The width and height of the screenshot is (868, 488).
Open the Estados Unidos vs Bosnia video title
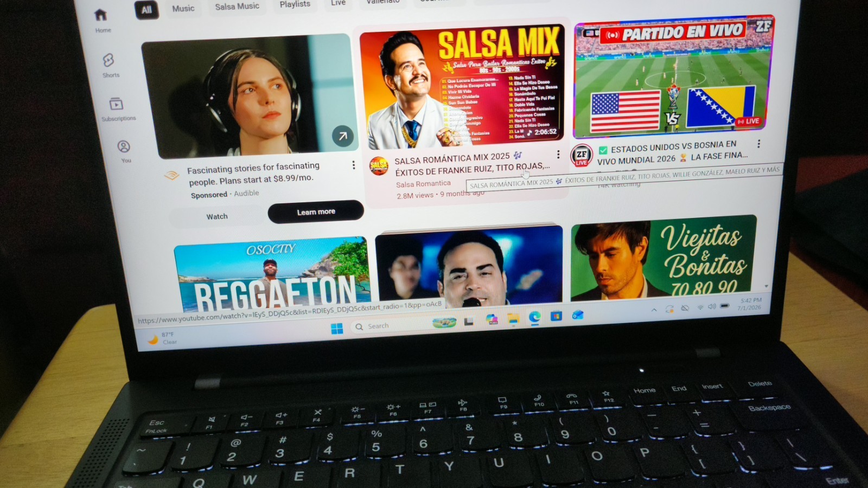[x=673, y=152]
